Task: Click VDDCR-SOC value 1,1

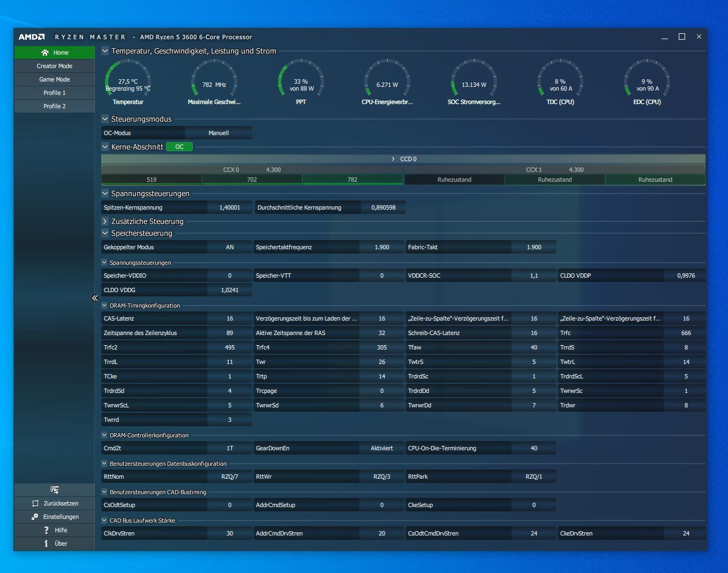Action: tap(534, 276)
